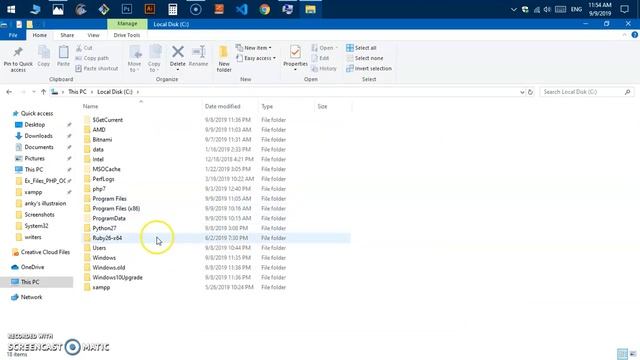Viewport: 640px width, 360px height.
Task: Click Select none
Action: [x=364, y=58]
